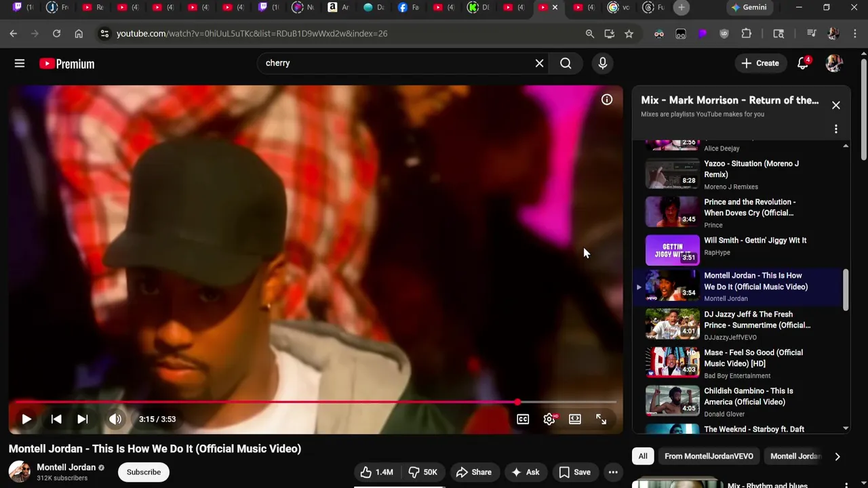
Task: Close the Mix playlist panel
Action: pyautogui.click(x=836, y=105)
